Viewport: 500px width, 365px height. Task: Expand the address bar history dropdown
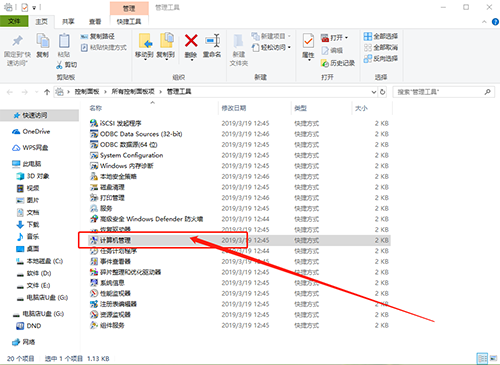click(x=374, y=92)
